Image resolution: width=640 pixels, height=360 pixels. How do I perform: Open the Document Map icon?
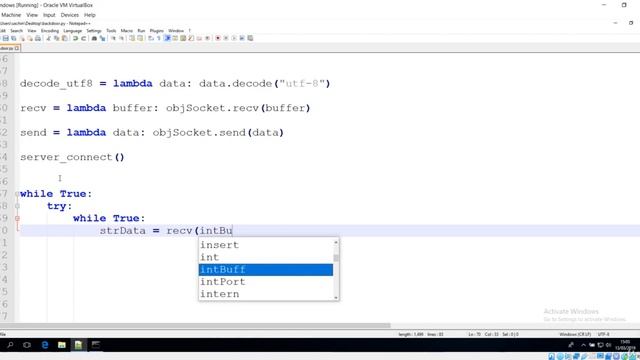183,38
